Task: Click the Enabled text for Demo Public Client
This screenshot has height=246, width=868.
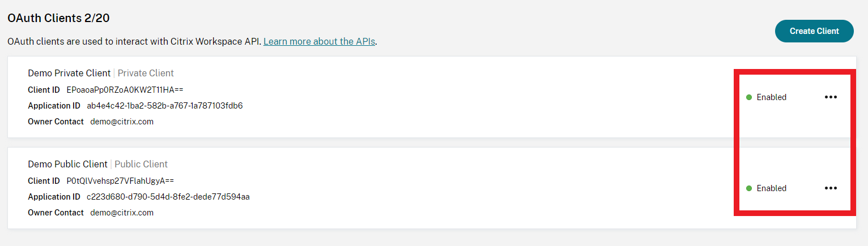Action: (771, 188)
